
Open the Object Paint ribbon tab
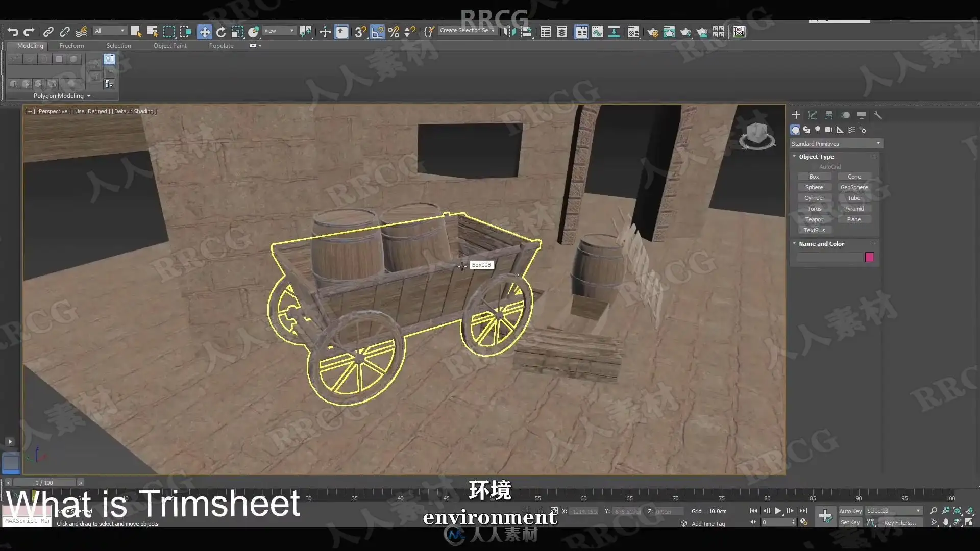[x=170, y=46]
